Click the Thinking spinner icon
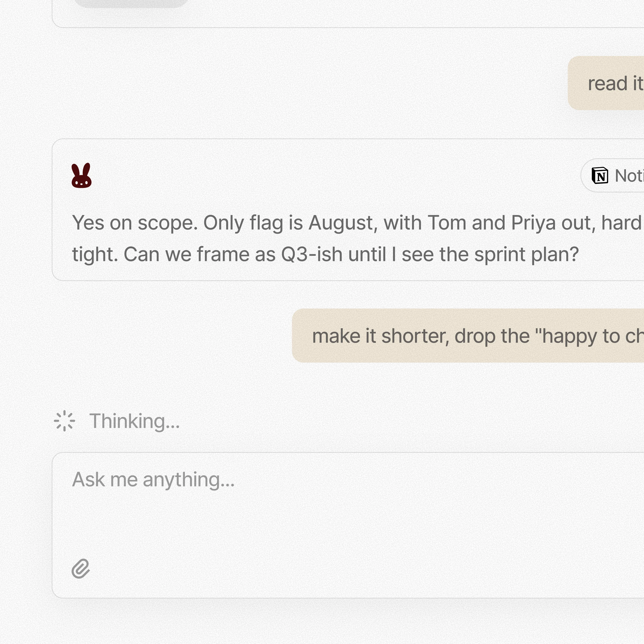 (x=64, y=421)
